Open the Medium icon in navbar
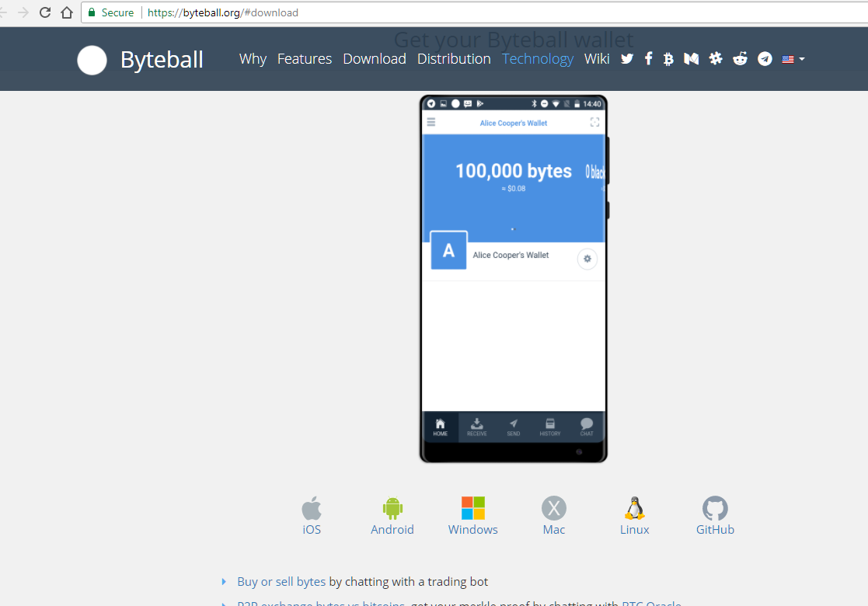Image resolution: width=868 pixels, height=606 pixels. pos(692,59)
